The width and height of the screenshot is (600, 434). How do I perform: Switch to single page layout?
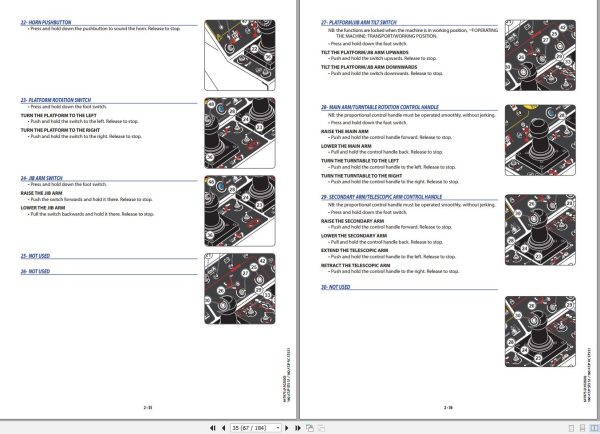point(571,428)
